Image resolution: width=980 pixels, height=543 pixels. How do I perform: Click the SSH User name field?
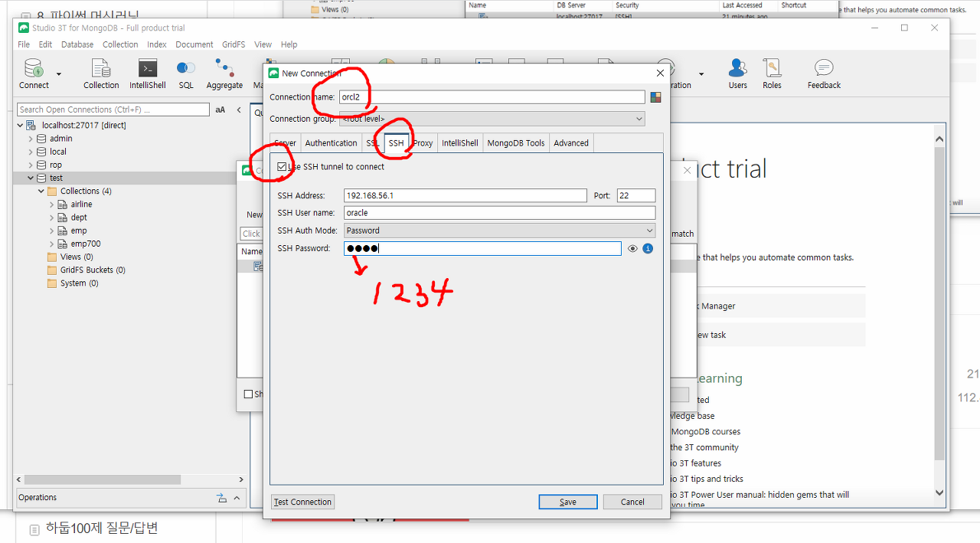click(500, 213)
